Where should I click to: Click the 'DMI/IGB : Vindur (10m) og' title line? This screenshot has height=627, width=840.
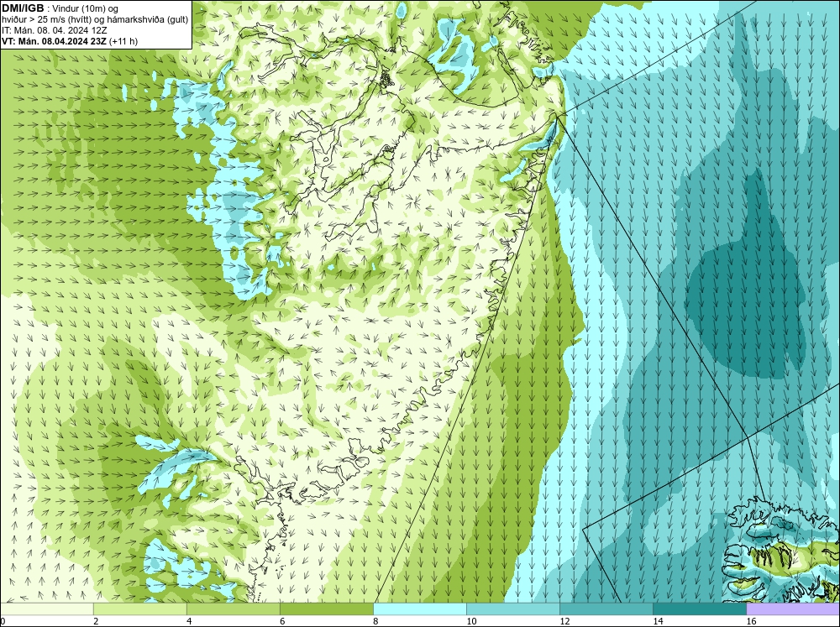(x=60, y=8)
